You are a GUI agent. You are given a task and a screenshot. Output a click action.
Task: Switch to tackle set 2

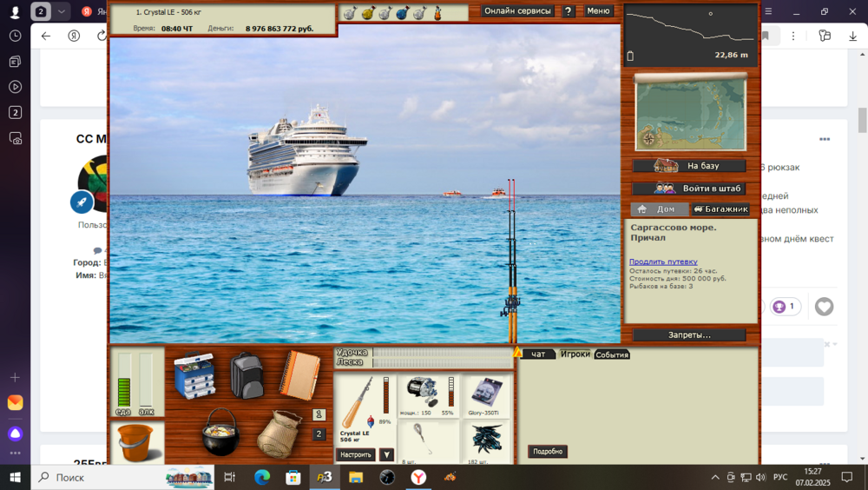click(x=319, y=434)
